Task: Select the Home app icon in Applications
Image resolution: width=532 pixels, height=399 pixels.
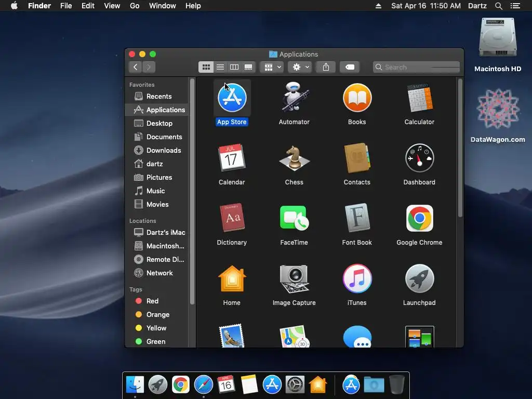Action: [232, 278]
